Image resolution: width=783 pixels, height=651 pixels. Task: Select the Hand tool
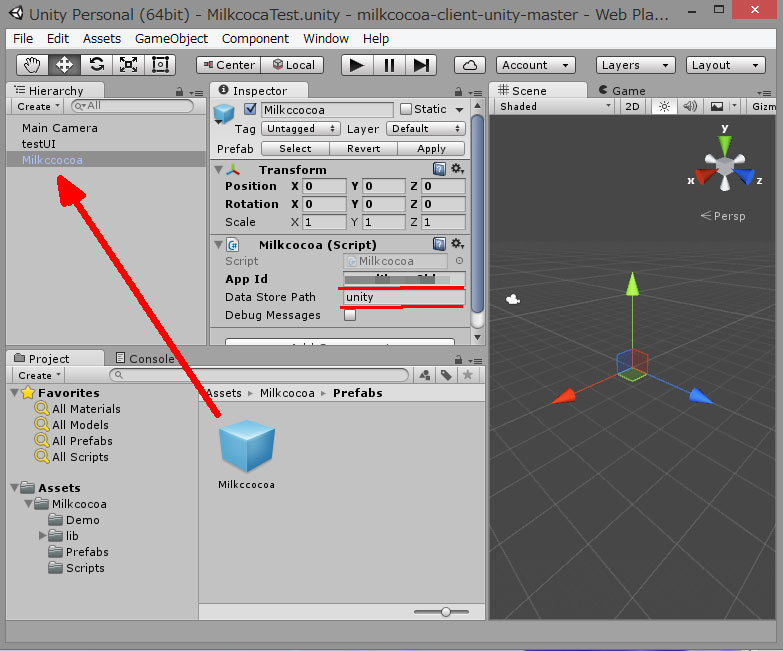point(32,65)
